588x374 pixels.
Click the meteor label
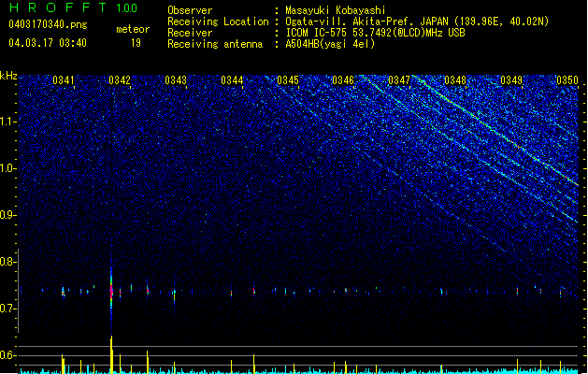click(x=133, y=29)
